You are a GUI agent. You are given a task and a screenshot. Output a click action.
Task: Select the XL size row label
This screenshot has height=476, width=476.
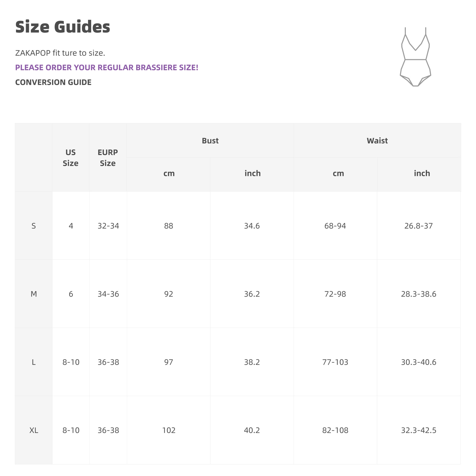pyautogui.click(x=34, y=430)
